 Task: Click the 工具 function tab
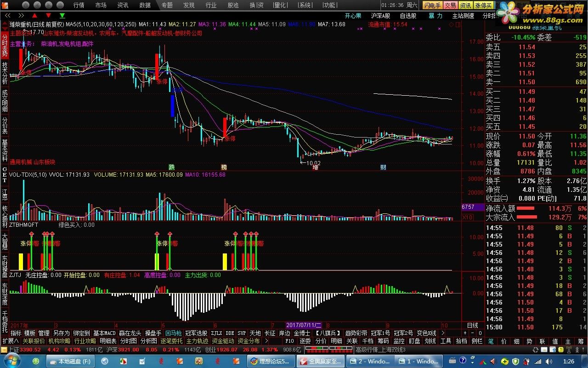446,341
